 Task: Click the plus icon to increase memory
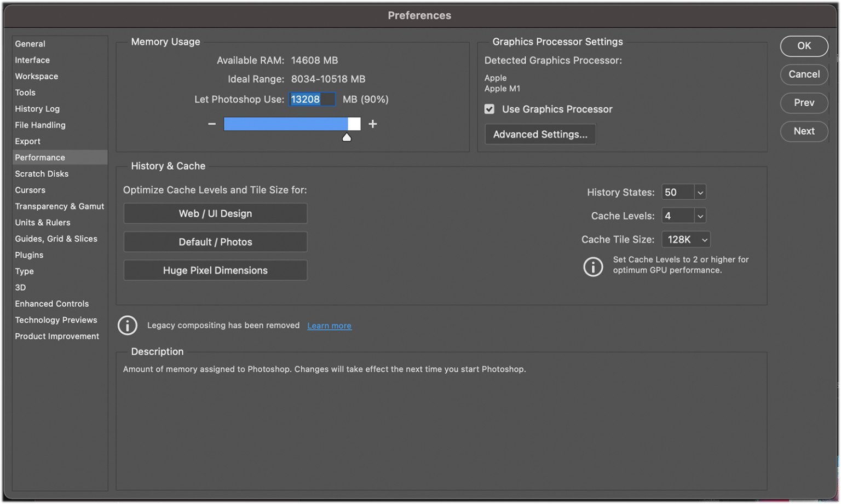coord(373,124)
